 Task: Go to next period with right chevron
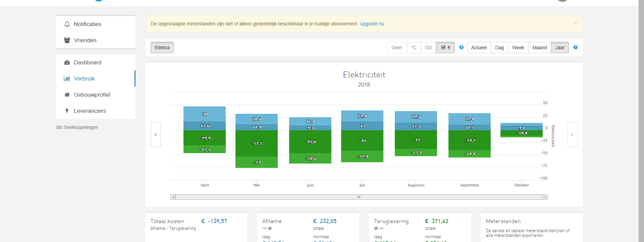click(572, 134)
